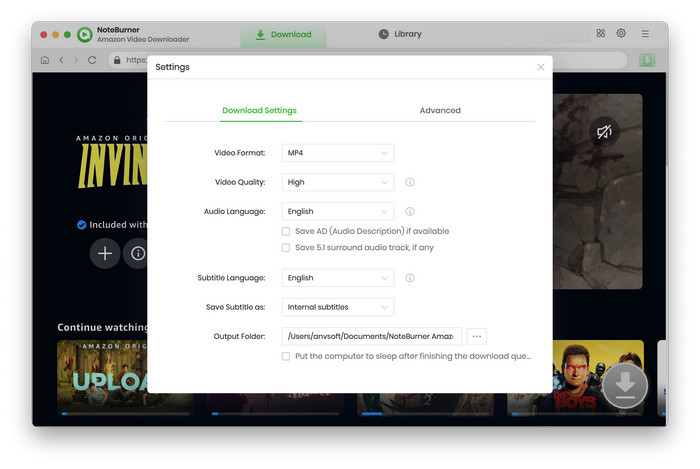
Task: Click the Settings dialog title text
Action: pyautogui.click(x=172, y=67)
